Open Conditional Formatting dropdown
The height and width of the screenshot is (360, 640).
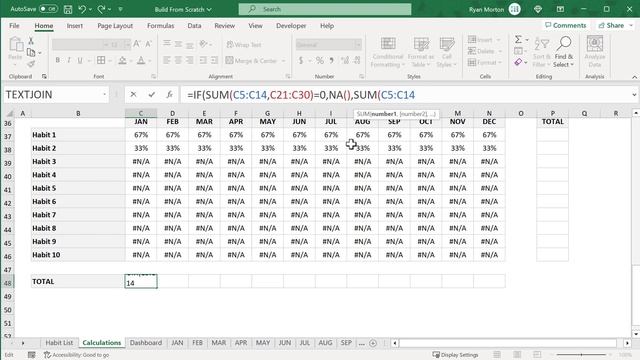coord(388,52)
